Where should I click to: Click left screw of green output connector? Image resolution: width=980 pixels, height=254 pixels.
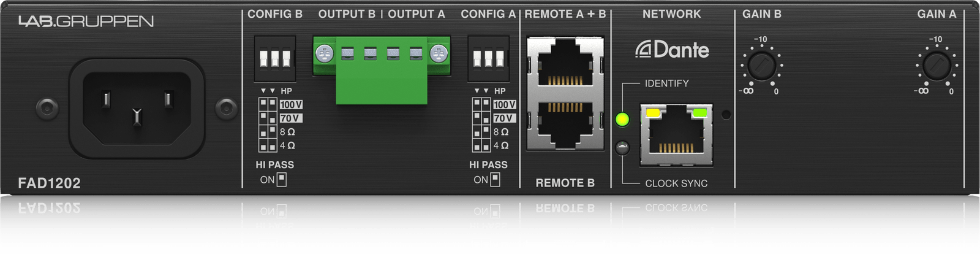point(324,54)
